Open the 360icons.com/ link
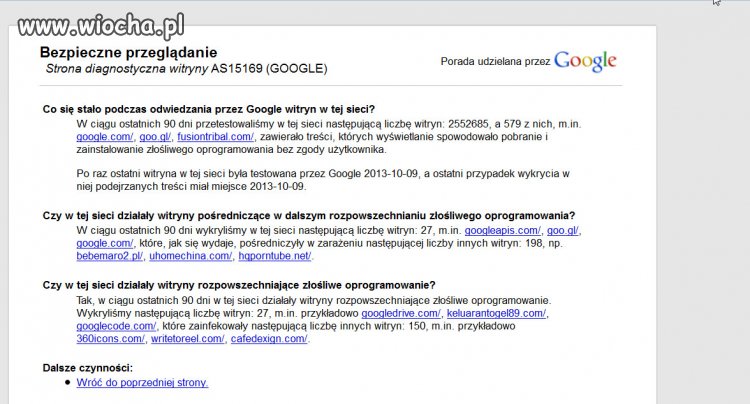The image size is (750, 404). (x=110, y=339)
